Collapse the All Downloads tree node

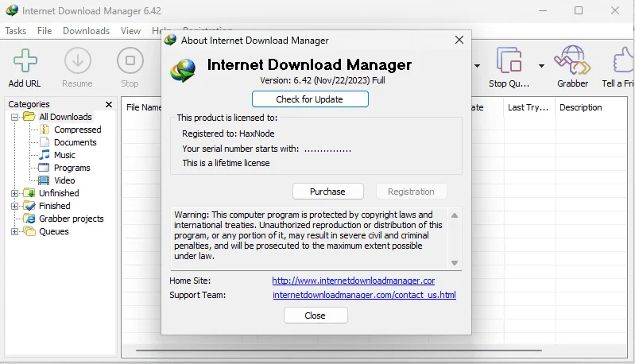point(14,117)
